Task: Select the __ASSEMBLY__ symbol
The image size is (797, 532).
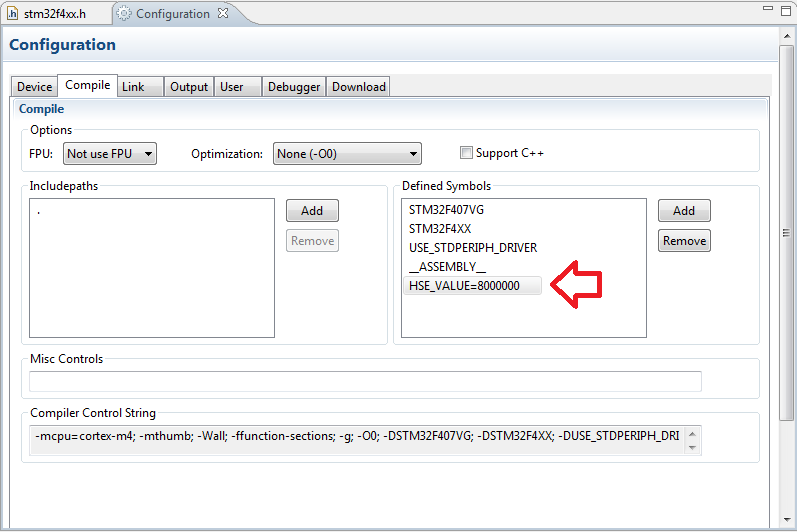Action: (x=447, y=267)
